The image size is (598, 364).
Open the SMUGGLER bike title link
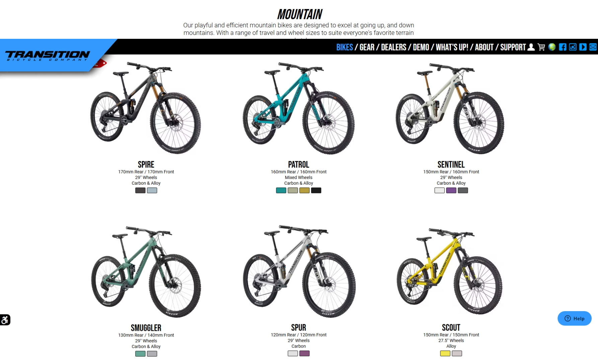(x=146, y=328)
